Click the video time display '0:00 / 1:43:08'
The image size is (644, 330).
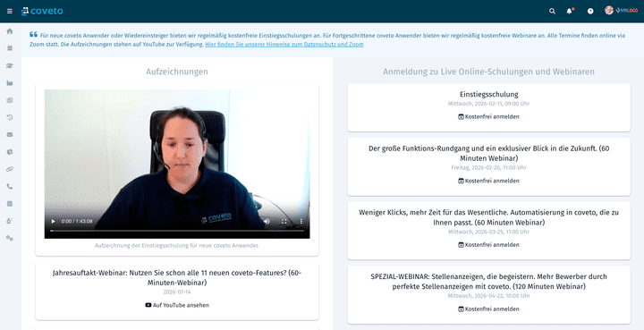click(77, 221)
